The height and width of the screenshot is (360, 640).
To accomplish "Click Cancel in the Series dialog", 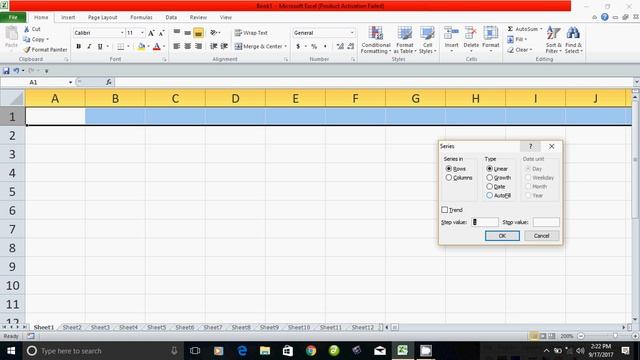I will click(x=541, y=236).
